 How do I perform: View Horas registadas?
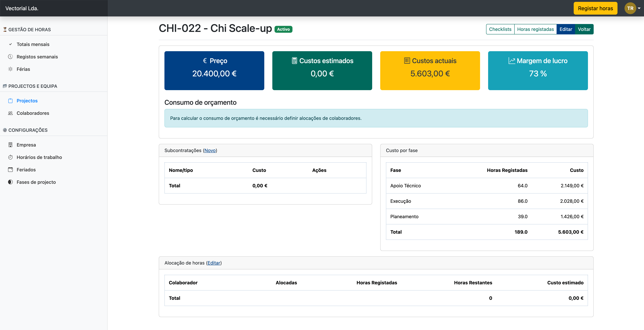click(x=535, y=29)
